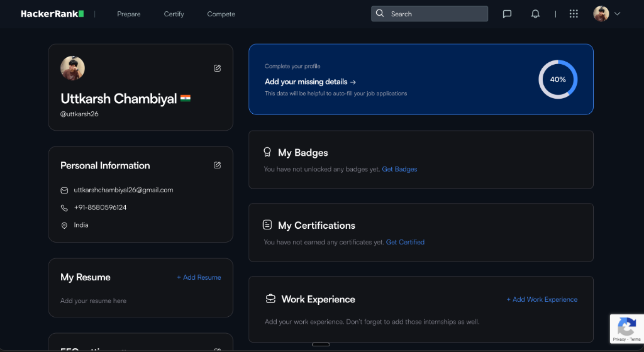
Task: Edit profile header with pencil icon
Action: tap(217, 68)
